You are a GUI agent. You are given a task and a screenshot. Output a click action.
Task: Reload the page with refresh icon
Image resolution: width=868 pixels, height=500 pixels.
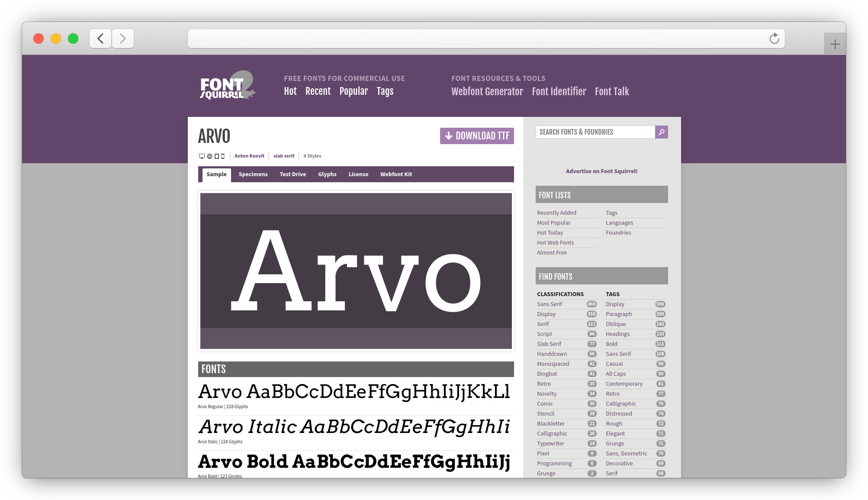click(x=774, y=39)
